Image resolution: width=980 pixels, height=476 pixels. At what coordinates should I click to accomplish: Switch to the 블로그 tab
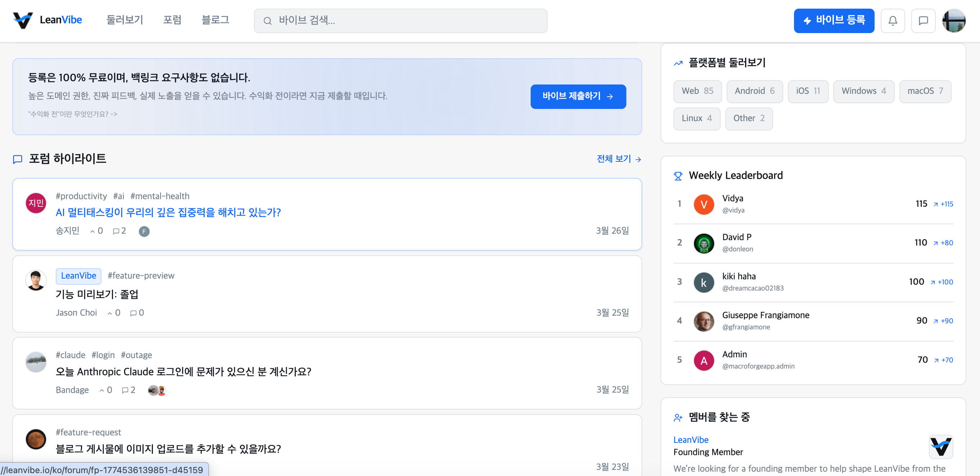point(215,20)
